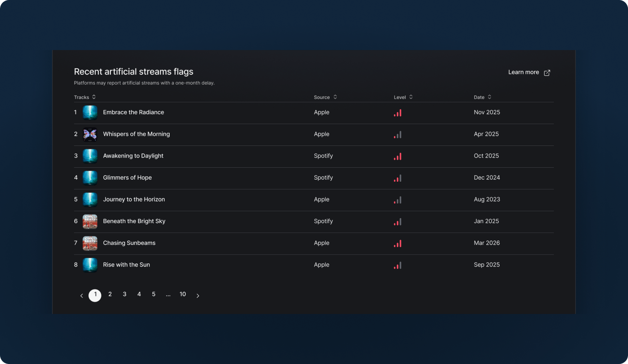Viewport: 628px width, 364px height.
Task: Toggle sorting on the Tracks column
Action: [94, 97]
